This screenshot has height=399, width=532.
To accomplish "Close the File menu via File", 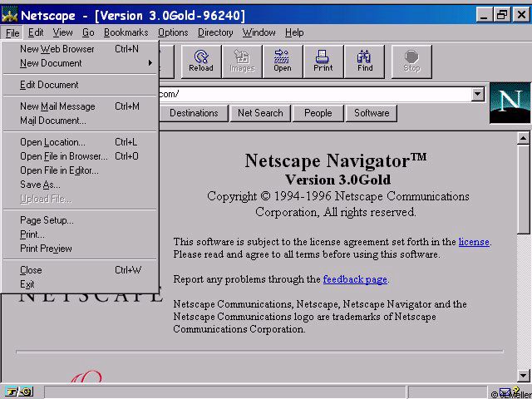I will pos(12,33).
